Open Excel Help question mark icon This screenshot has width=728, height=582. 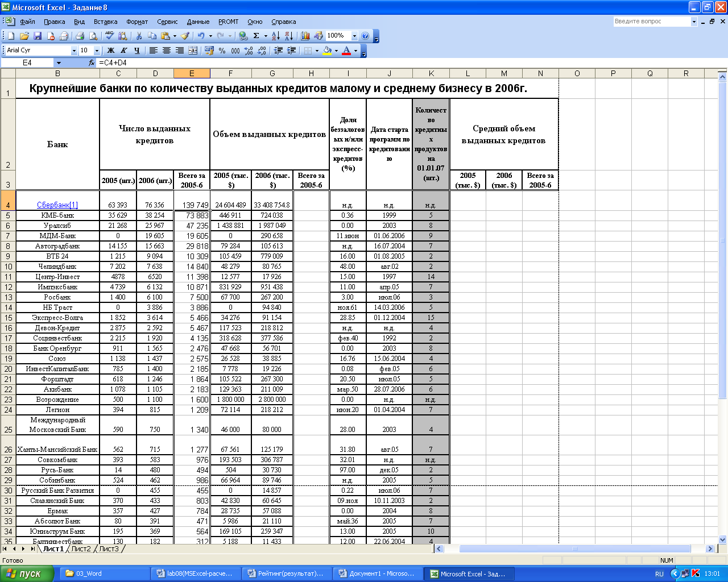tap(365, 36)
